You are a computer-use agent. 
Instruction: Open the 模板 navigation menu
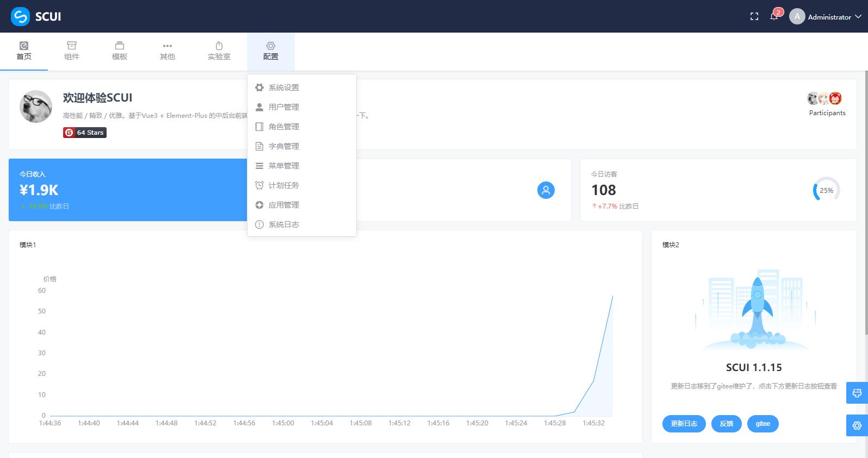120,51
